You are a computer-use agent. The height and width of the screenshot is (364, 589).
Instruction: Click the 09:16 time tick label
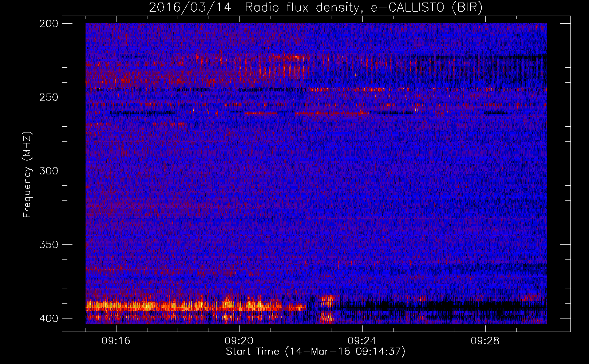[116, 341]
